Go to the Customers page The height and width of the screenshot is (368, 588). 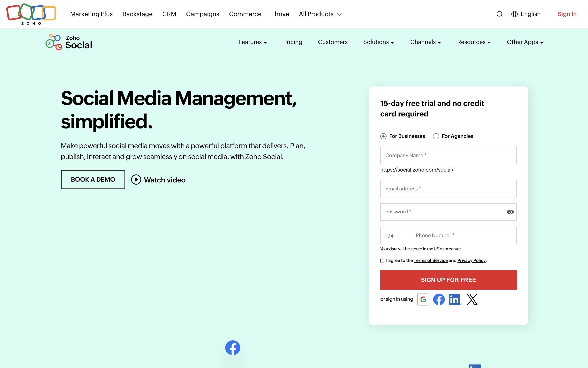pyautogui.click(x=333, y=42)
